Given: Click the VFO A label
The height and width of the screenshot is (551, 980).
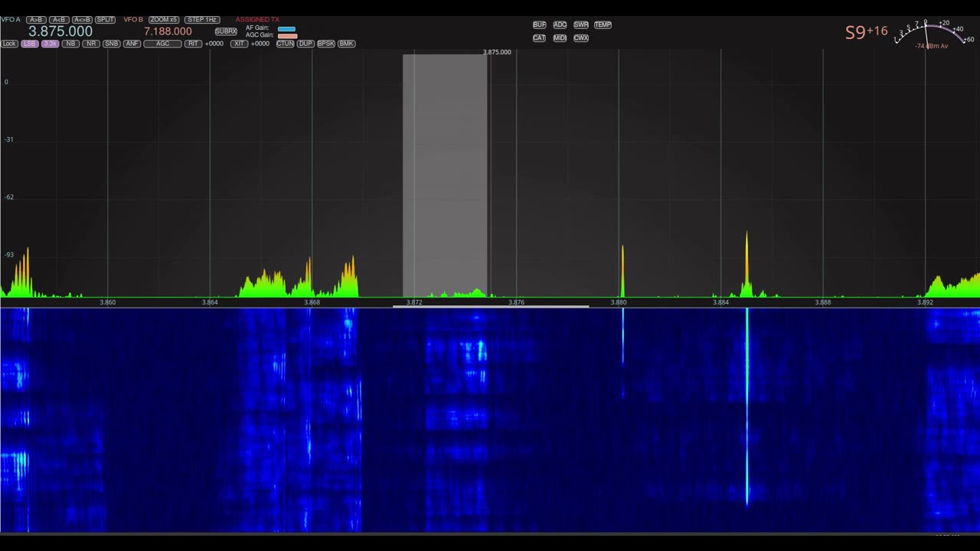Looking at the screenshot, I should (x=11, y=20).
